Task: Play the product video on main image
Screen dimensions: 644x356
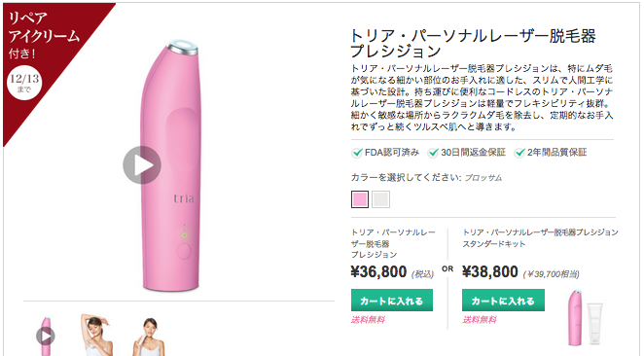Action: tap(142, 164)
